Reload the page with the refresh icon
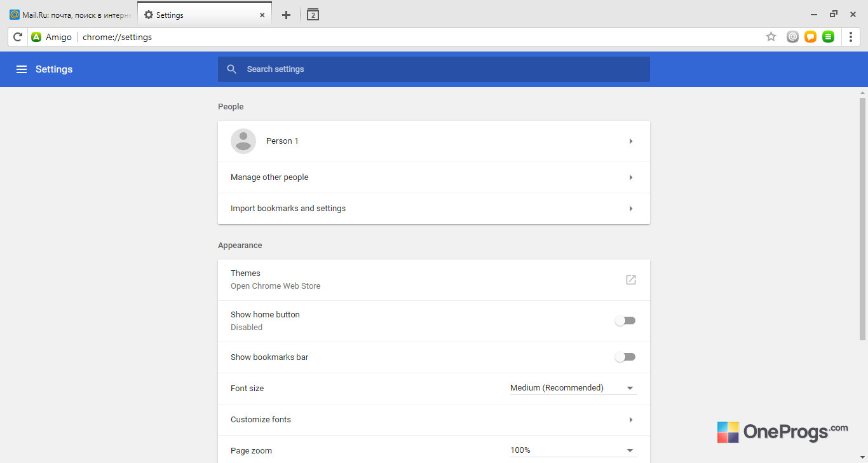Viewport: 868px width, 463px height. click(18, 37)
